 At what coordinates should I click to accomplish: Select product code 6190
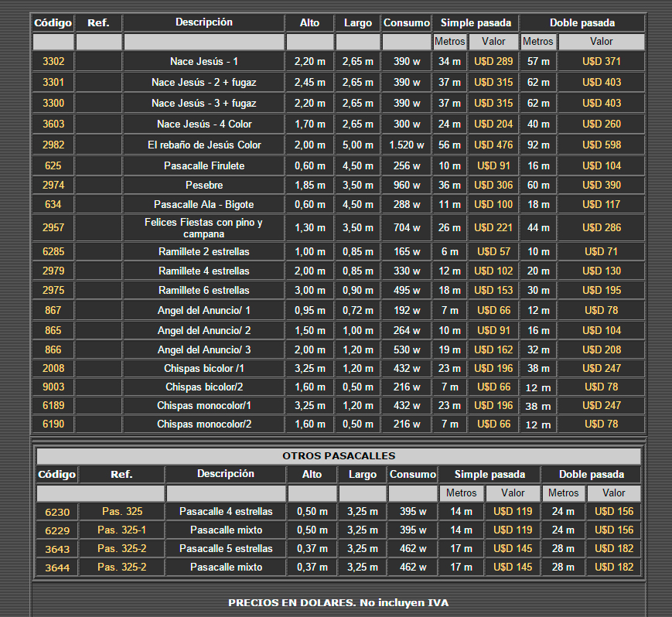(x=53, y=424)
